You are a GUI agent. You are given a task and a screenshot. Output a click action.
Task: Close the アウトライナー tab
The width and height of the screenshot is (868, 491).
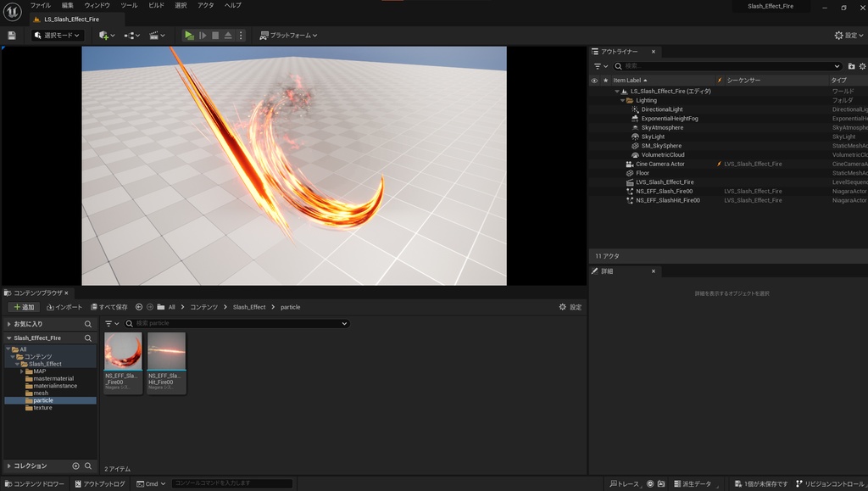coord(654,52)
